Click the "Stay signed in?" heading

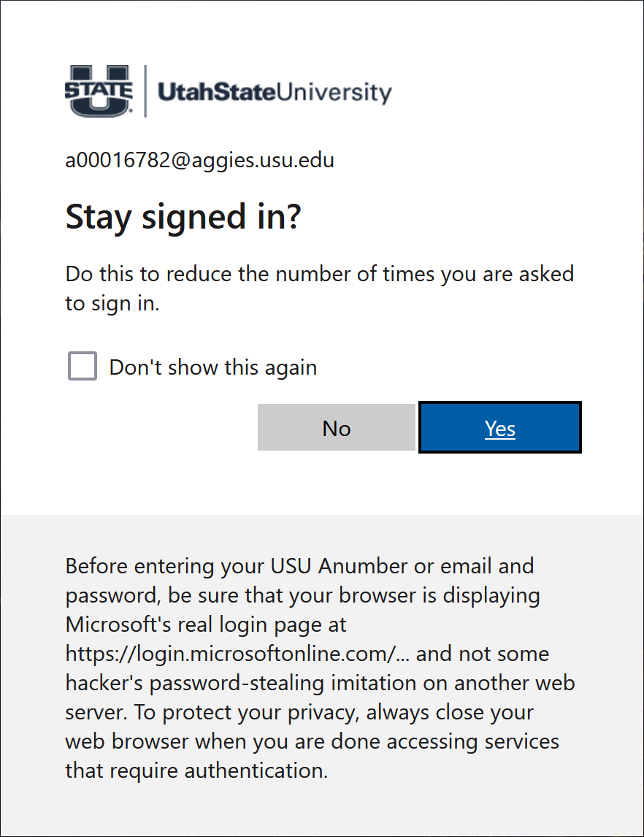(x=183, y=216)
